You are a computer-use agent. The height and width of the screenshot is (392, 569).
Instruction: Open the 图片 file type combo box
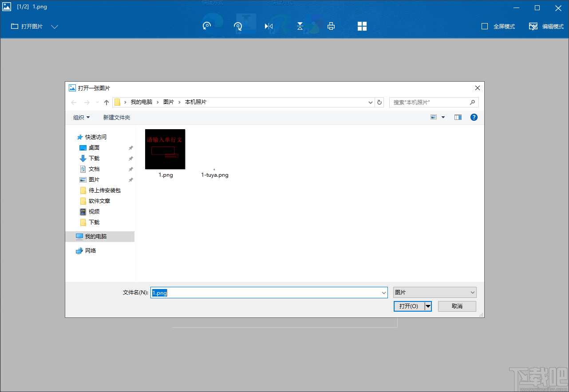coord(435,293)
